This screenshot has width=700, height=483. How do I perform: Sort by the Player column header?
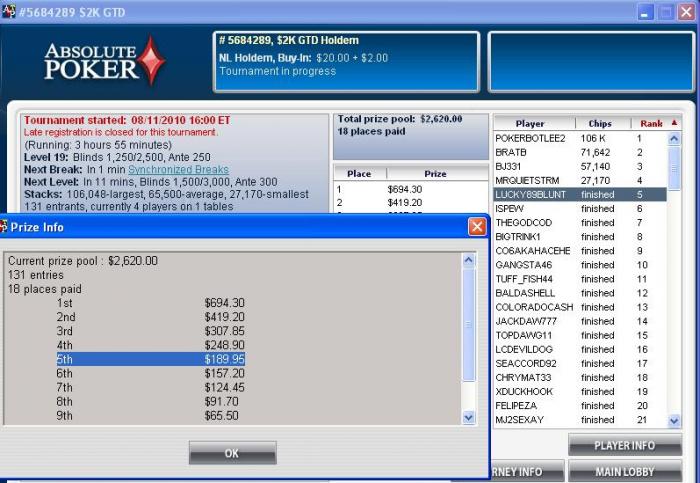[x=530, y=123]
